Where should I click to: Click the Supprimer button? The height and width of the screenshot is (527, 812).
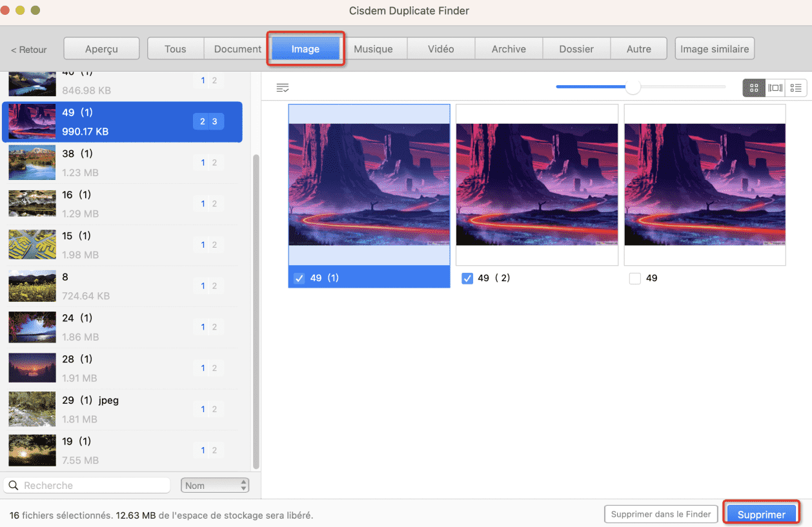(x=762, y=514)
